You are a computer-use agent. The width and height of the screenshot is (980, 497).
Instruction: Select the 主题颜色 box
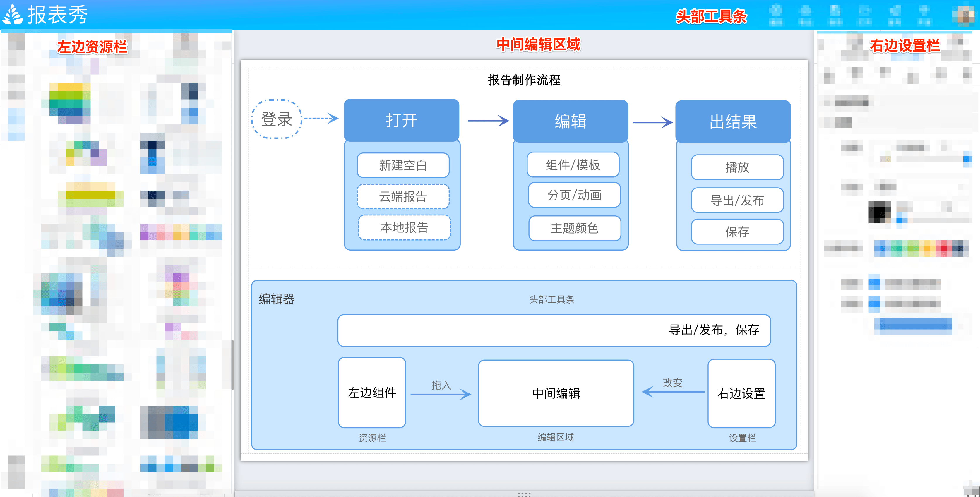pyautogui.click(x=575, y=228)
